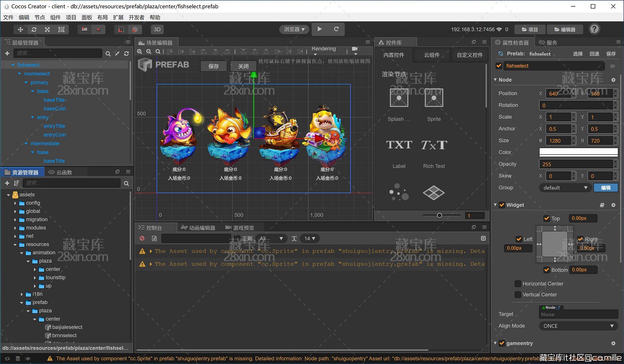The width and height of the screenshot is (624, 364).
Task: Run preview with the play button
Action: point(319,29)
